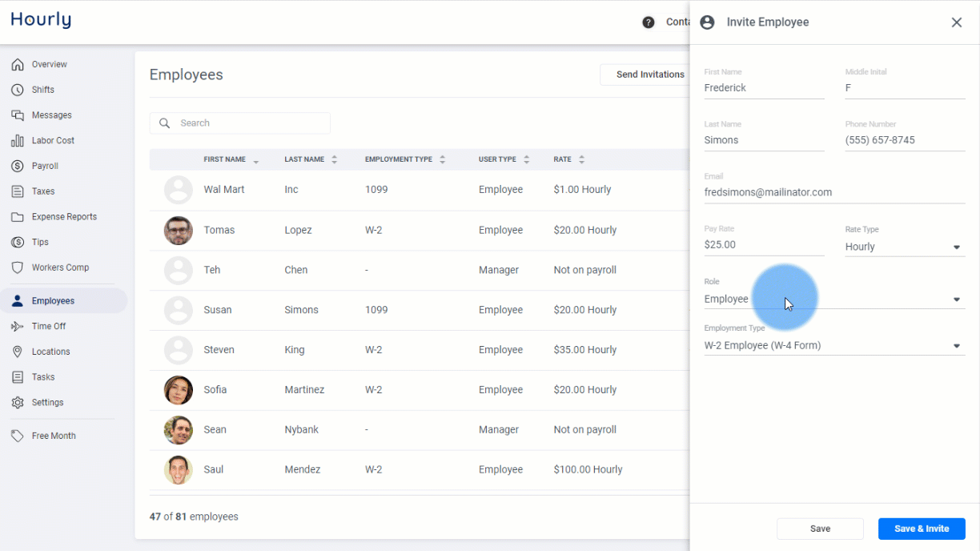Select the Tips coin icon
This screenshot has height=551, width=980.
coord(17,242)
